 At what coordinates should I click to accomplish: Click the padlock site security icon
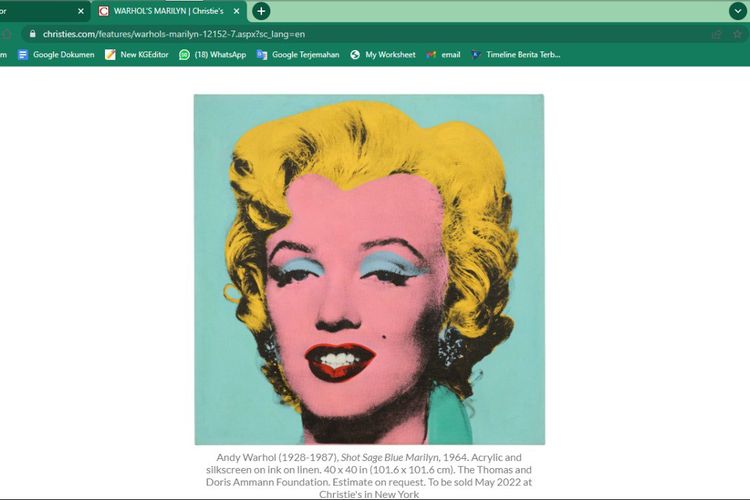[x=33, y=33]
